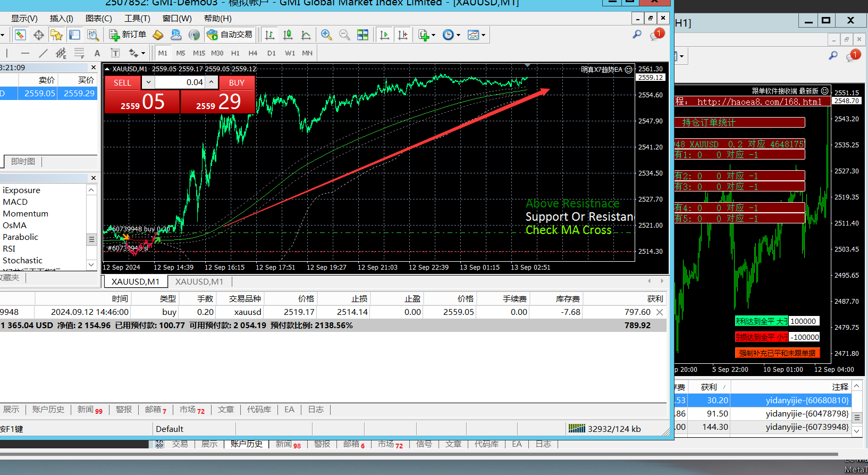This screenshot has height=475, width=868.
Task: Open the periodicity clock dropdown
Action: pos(451,35)
